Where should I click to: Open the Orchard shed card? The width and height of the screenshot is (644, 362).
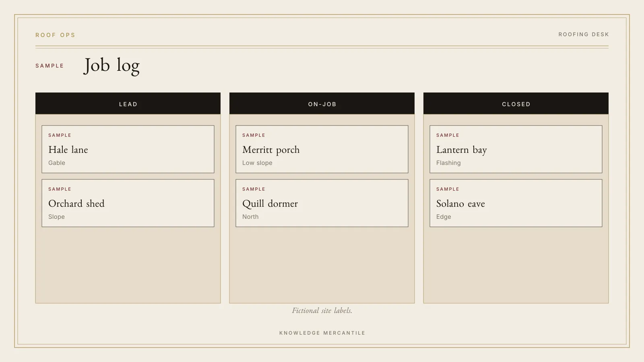(x=128, y=203)
